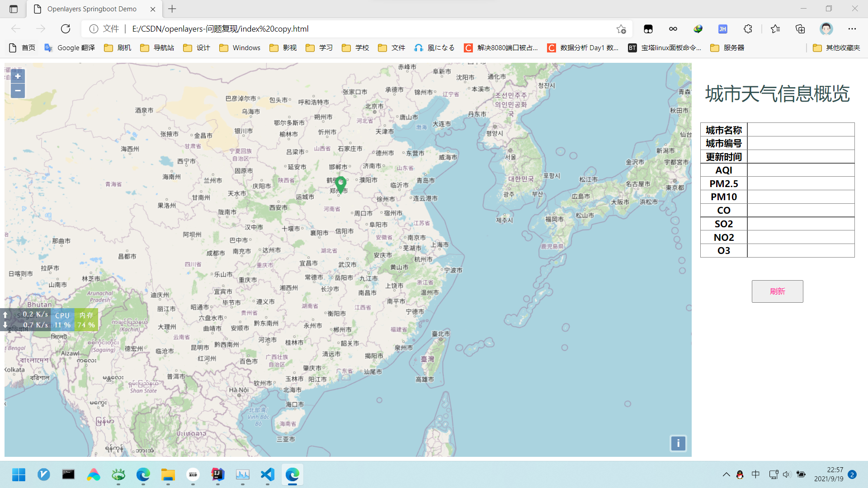Expand the hidden icons chevron in system tray
The height and width of the screenshot is (488, 868).
point(726,474)
